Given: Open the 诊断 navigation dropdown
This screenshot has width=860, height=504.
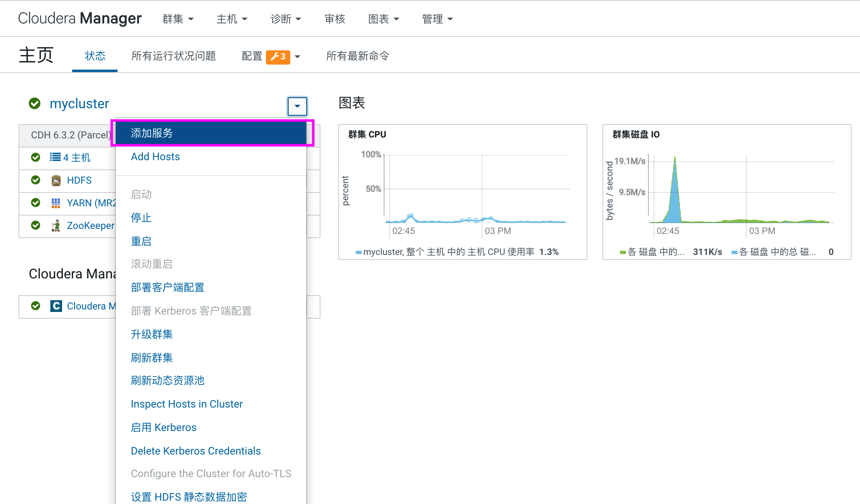Looking at the screenshot, I should pos(286,19).
